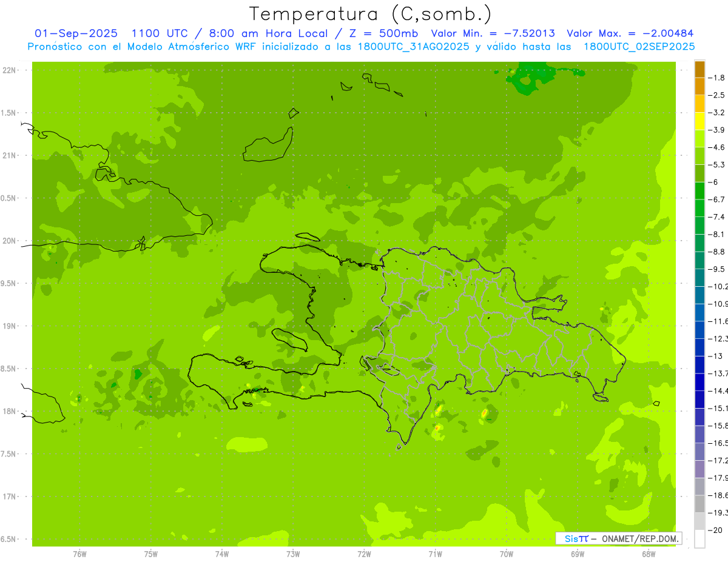Click the "-5.3" colorbar value
728x562 pixels.
[x=716, y=164]
